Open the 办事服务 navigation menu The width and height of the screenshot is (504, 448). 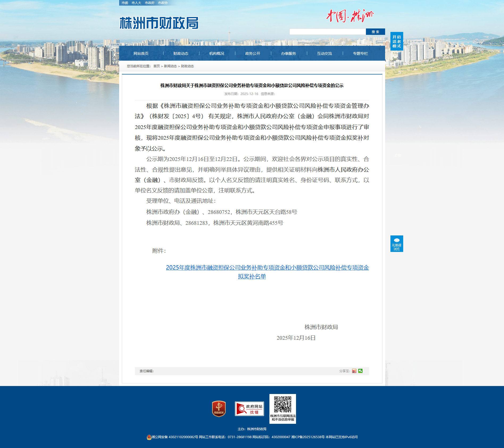(x=288, y=53)
